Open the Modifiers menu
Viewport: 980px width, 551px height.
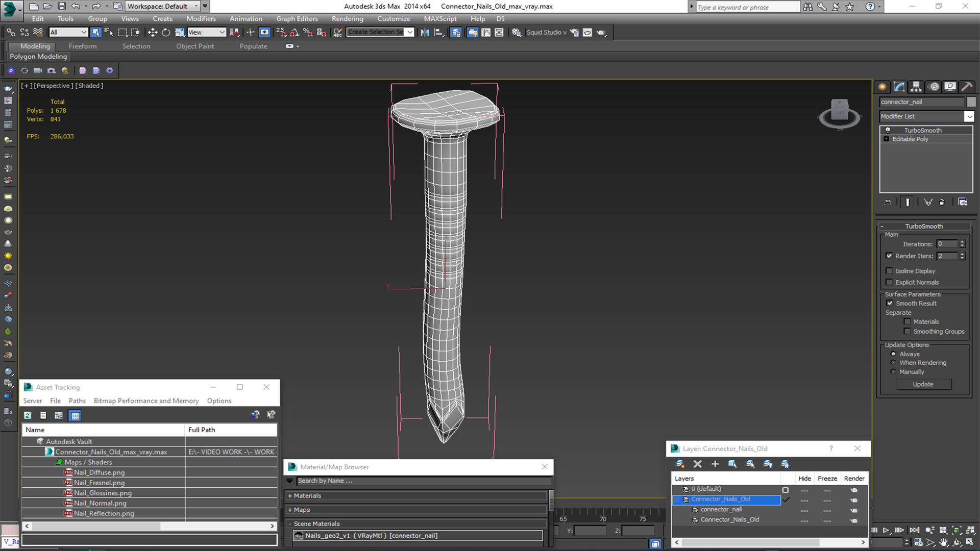coord(201,18)
